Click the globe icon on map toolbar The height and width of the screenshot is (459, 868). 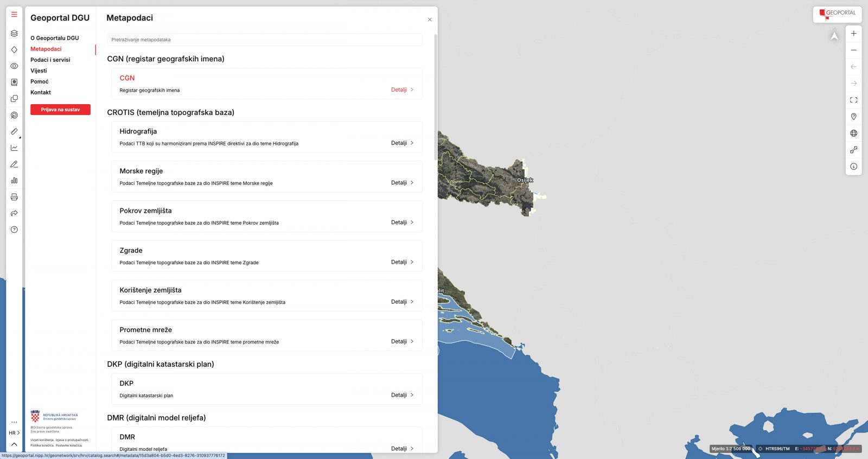[853, 133]
